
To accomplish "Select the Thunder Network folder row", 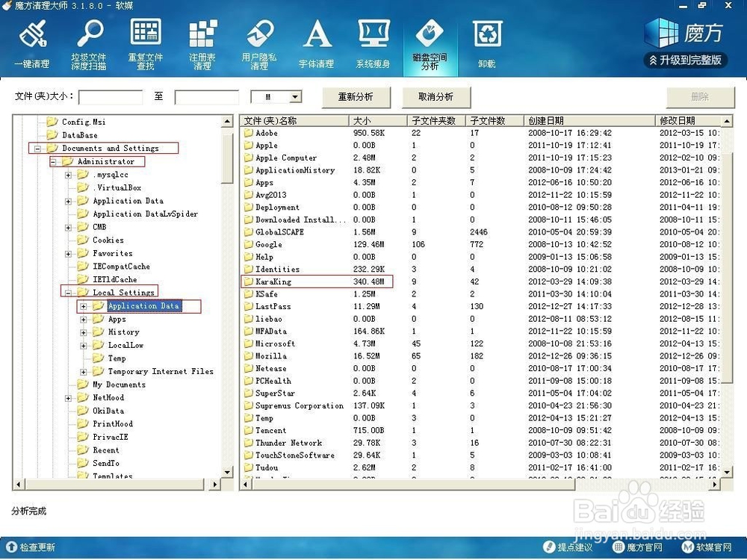I will (480, 442).
